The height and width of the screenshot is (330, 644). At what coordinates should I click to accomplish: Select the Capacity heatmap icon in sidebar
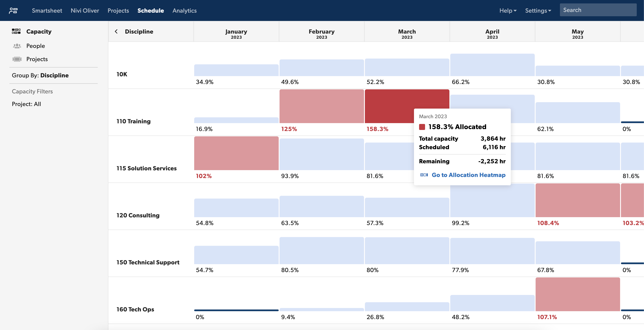pos(16,31)
